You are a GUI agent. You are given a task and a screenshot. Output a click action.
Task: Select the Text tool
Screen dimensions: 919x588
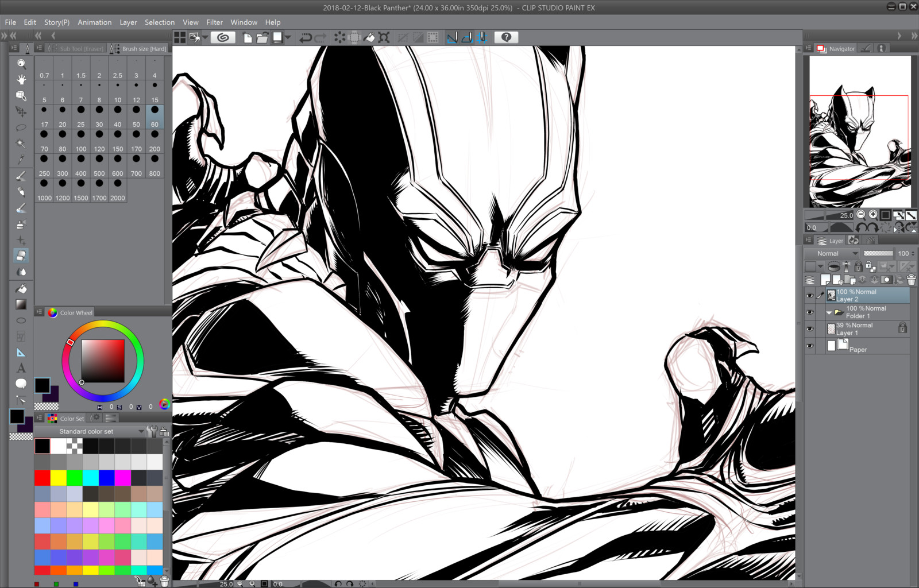pyautogui.click(x=21, y=368)
